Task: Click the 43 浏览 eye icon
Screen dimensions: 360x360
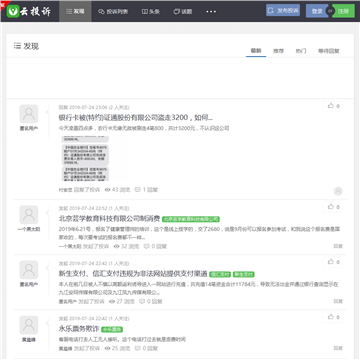Action: tap(107, 190)
